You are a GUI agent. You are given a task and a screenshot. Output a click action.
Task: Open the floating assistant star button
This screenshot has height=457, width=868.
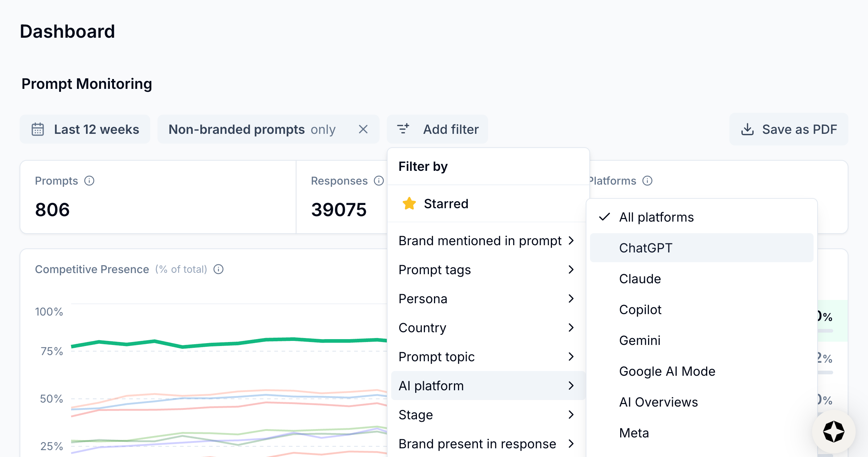[834, 432]
